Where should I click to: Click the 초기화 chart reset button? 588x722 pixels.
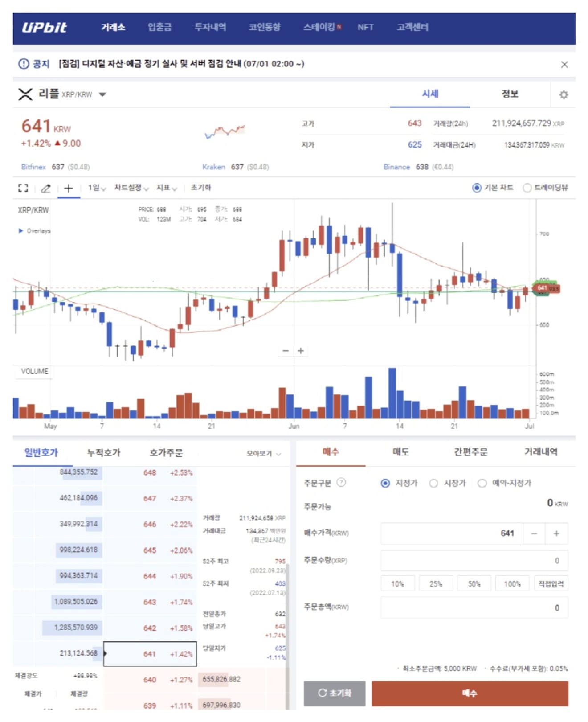click(x=201, y=188)
